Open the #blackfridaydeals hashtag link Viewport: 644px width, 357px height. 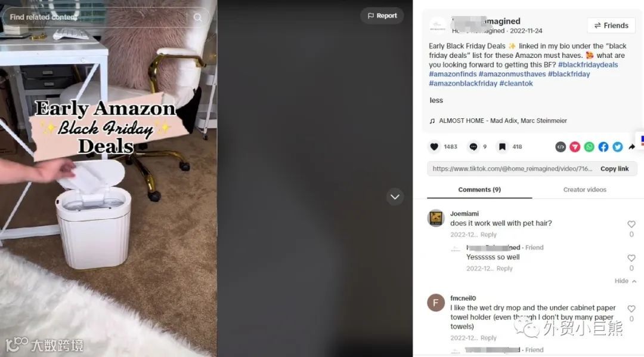coord(588,64)
